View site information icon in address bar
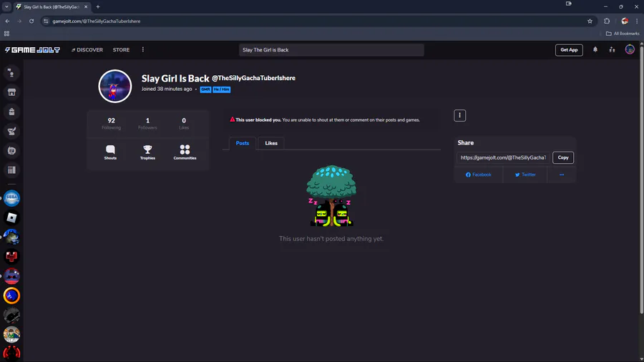 [x=46, y=21]
